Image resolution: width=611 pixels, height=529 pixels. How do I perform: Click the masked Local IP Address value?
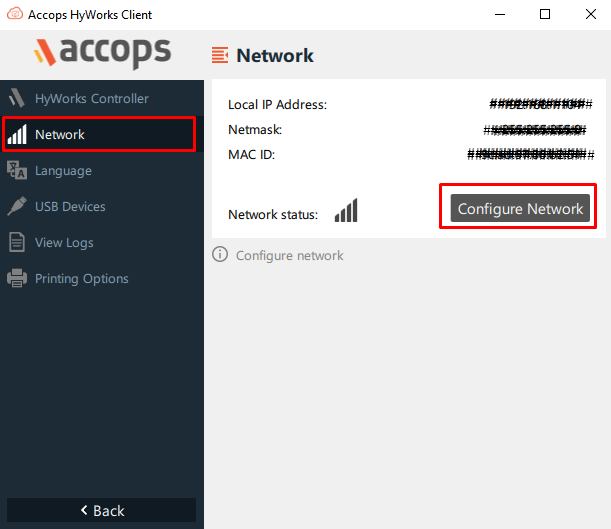[536, 104]
